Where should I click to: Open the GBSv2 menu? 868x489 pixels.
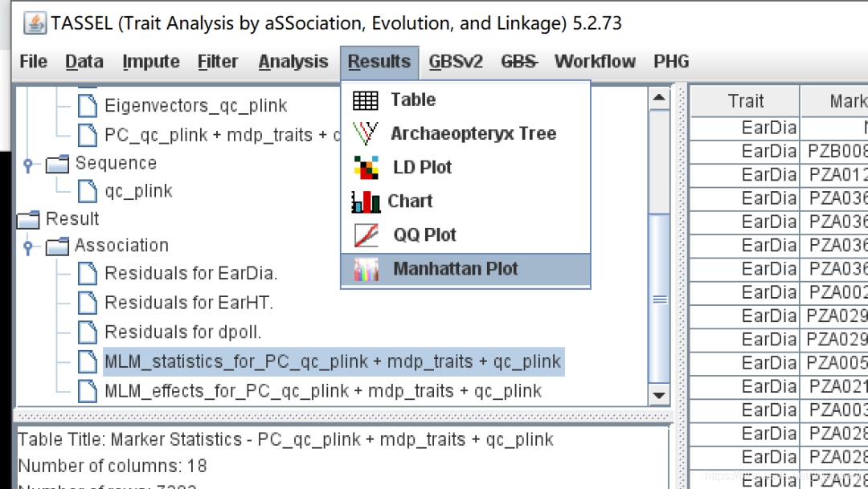coord(456,61)
